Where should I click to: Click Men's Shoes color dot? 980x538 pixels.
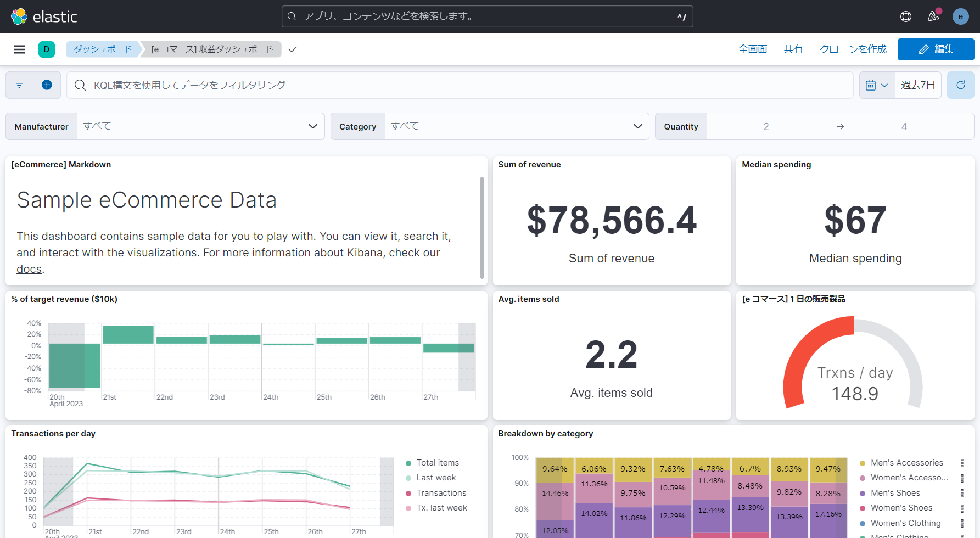tap(863, 494)
